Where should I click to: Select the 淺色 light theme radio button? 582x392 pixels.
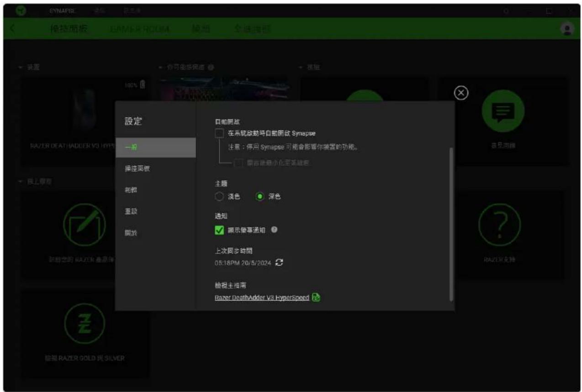click(219, 197)
